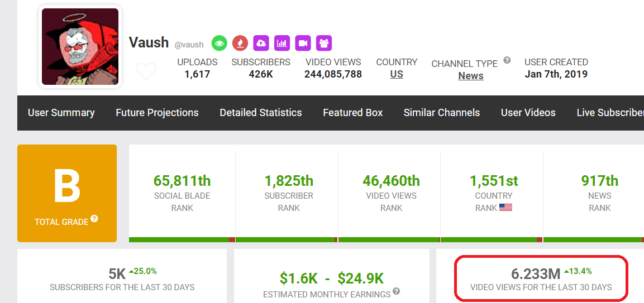
Task: Click the News channel type link
Action: [471, 76]
